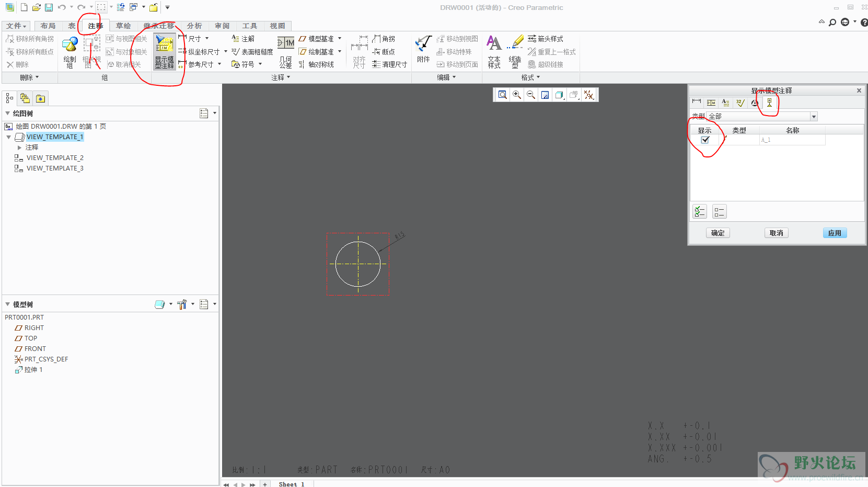Screen dimensions: 868x487
Task: Open the 符号 dropdown arrow
Action: (260, 64)
